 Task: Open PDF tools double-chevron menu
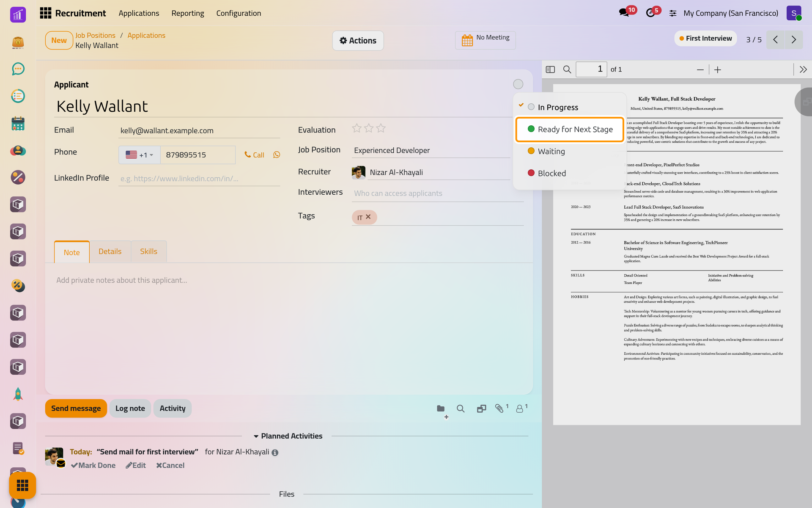pyautogui.click(x=803, y=69)
